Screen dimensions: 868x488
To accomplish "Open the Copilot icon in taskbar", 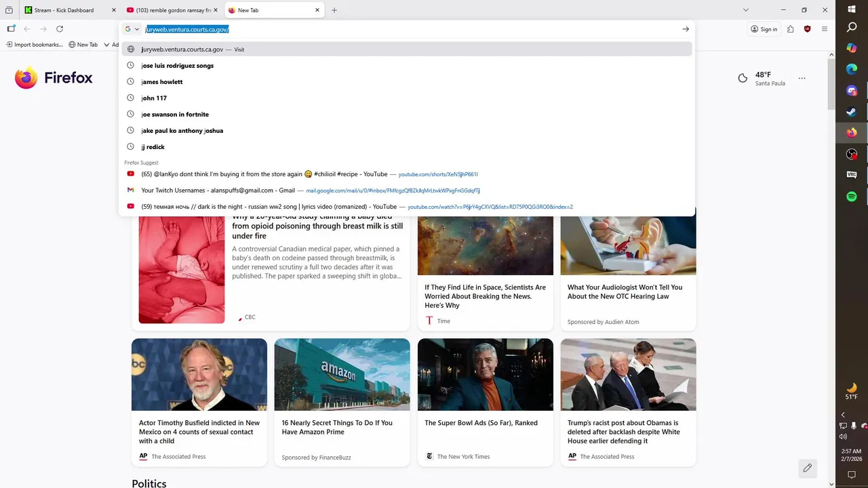I will [x=852, y=48].
